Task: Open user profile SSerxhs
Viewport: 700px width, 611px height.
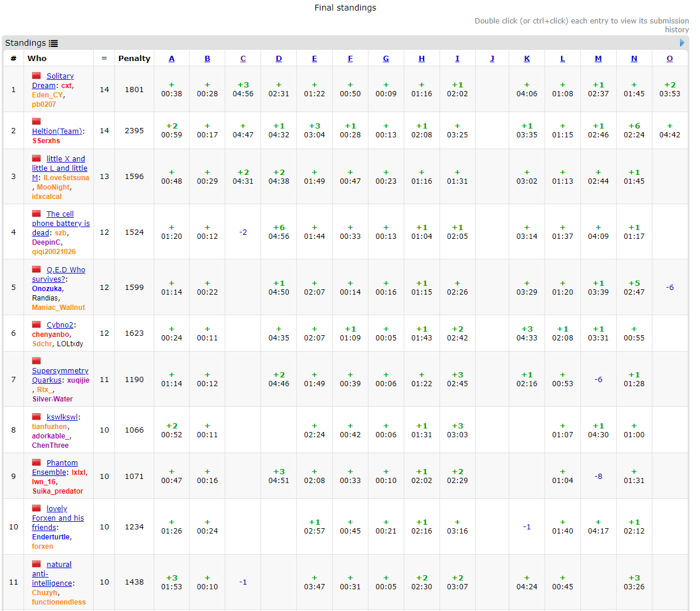Action: 46,141
